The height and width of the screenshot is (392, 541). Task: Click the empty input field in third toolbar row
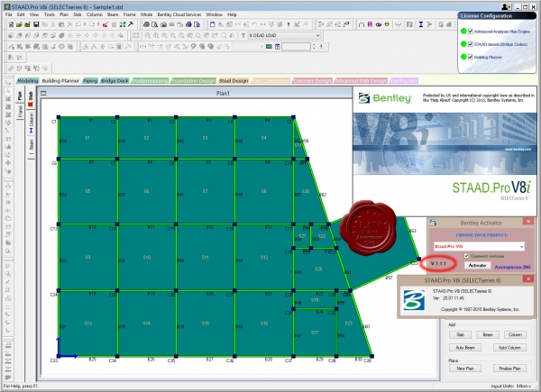pyautogui.click(x=296, y=47)
